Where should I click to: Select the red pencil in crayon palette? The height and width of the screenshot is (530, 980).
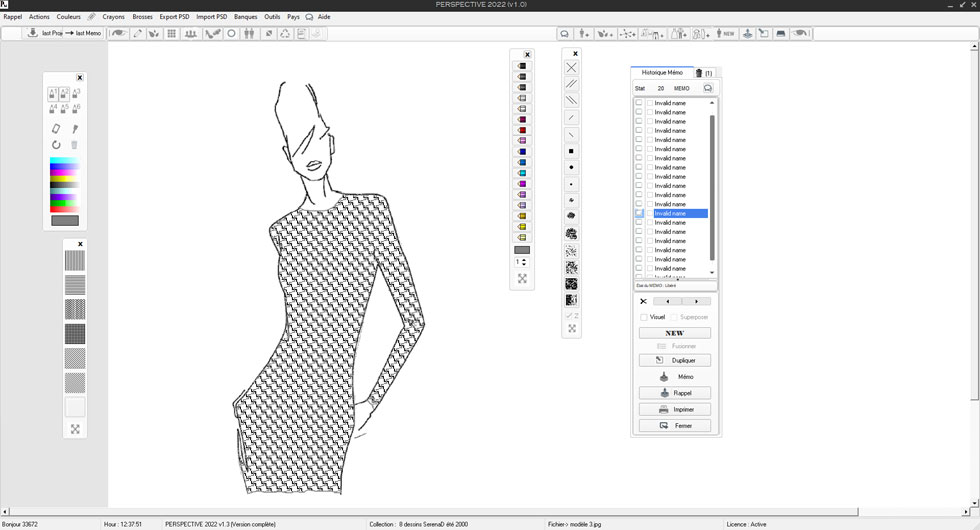pos(521,131)
